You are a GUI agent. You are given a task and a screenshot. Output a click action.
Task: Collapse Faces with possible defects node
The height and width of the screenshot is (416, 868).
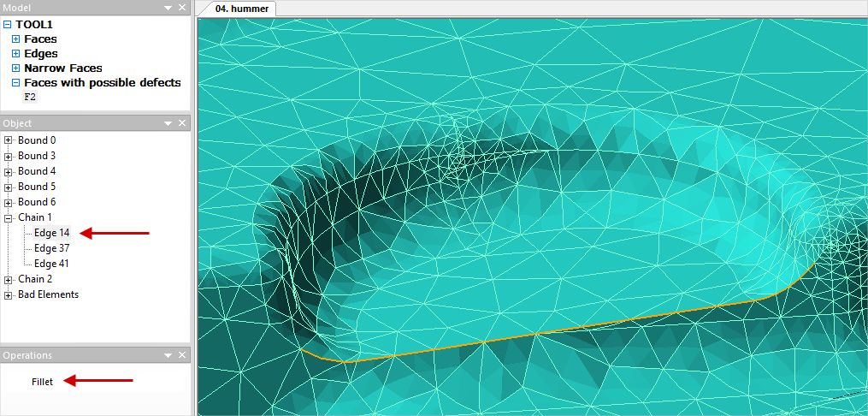tap(15, 83)
